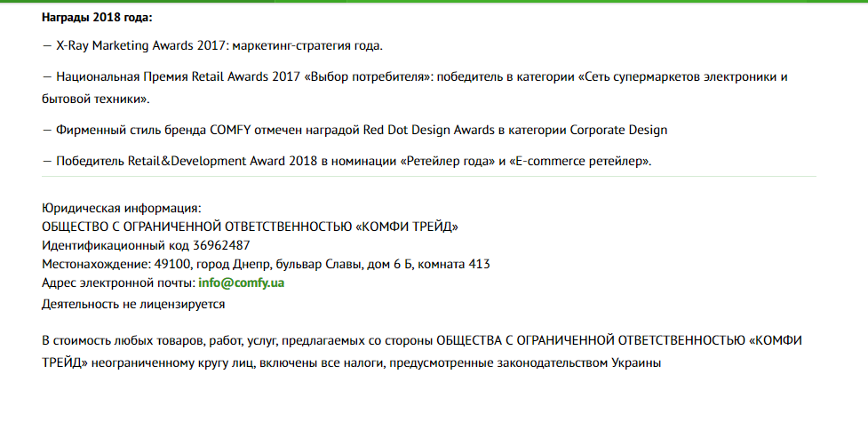Select the company name «КОМФИ ТРЕЙД» line
Viewport: 868px width, 422px height.
[x=251, y=227]
